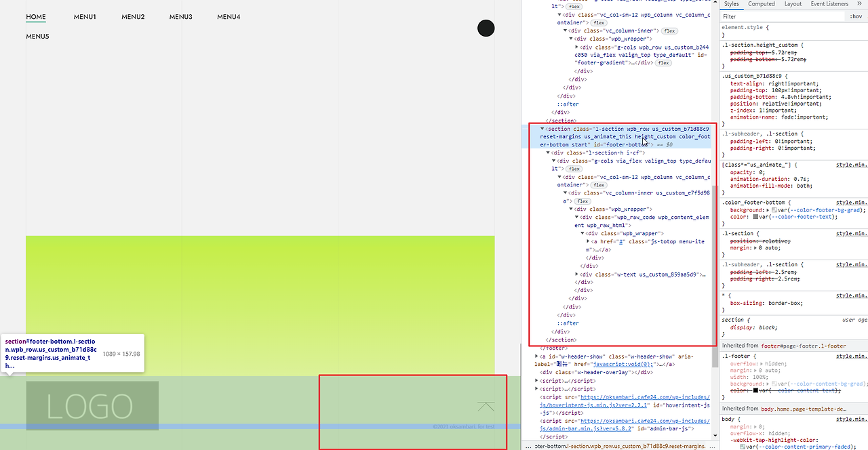Click MENU1 in the page navigation
868x450 pixels.
pyautogui.click(x=85, y=17)
